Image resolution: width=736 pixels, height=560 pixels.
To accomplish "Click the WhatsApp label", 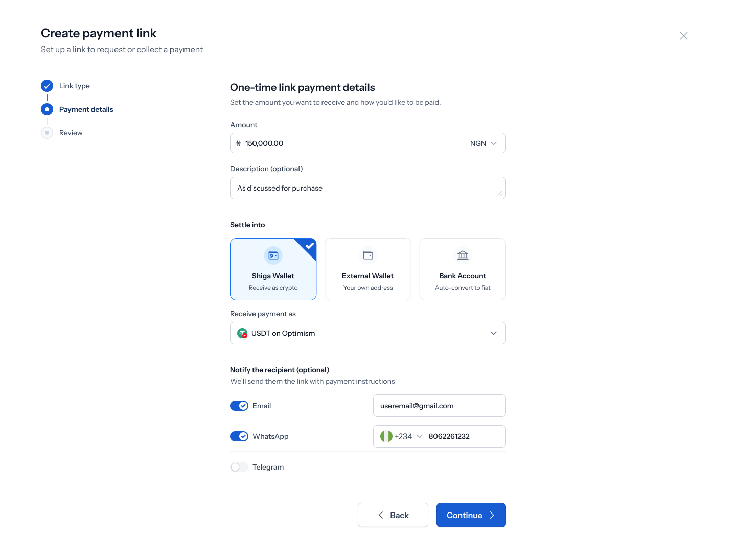I will 270,436.
